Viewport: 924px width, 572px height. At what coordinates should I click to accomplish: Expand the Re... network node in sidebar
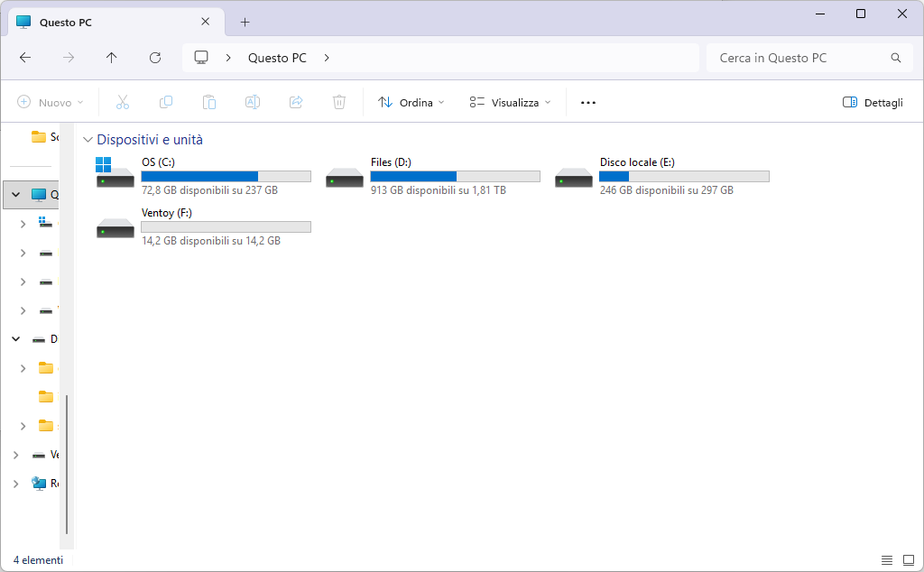tap(16, 484)
